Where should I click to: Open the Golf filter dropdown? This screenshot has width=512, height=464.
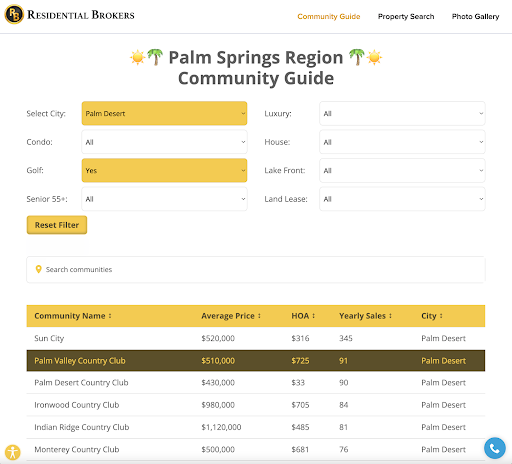(x=164, y=170)
